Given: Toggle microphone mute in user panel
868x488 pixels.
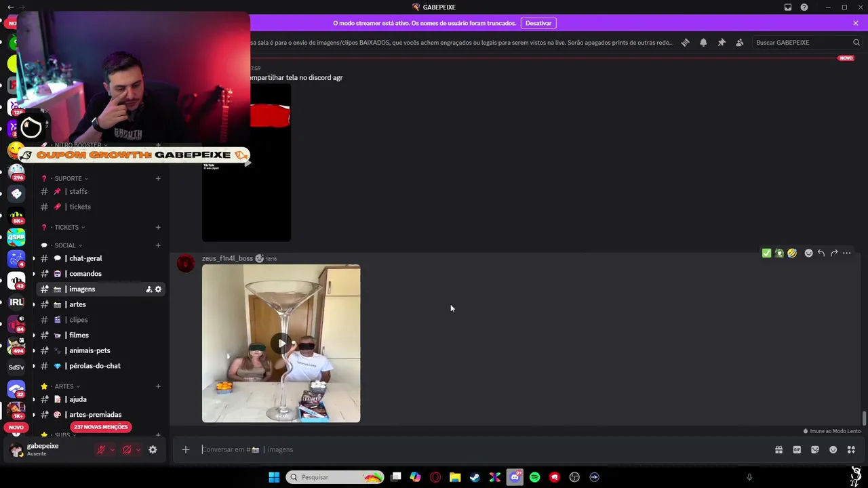Looking at the screenshot, I should tap(101, 449).
